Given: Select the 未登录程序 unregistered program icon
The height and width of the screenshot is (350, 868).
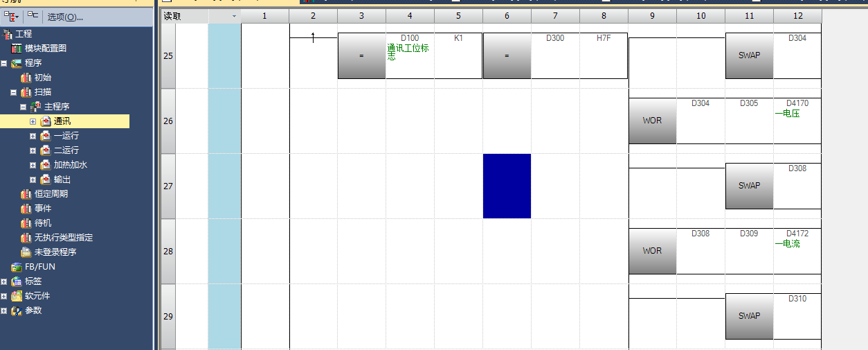Looking at the screenshot, I should click(26, 252).
